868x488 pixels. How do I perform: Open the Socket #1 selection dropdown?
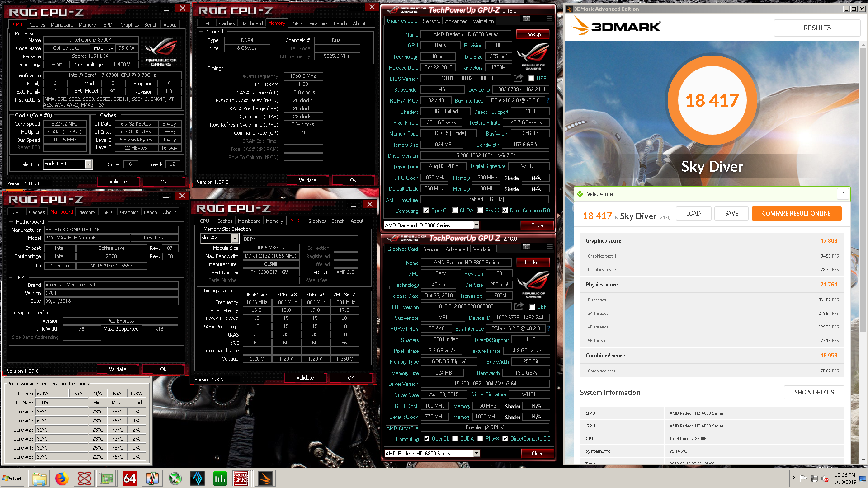89,164
